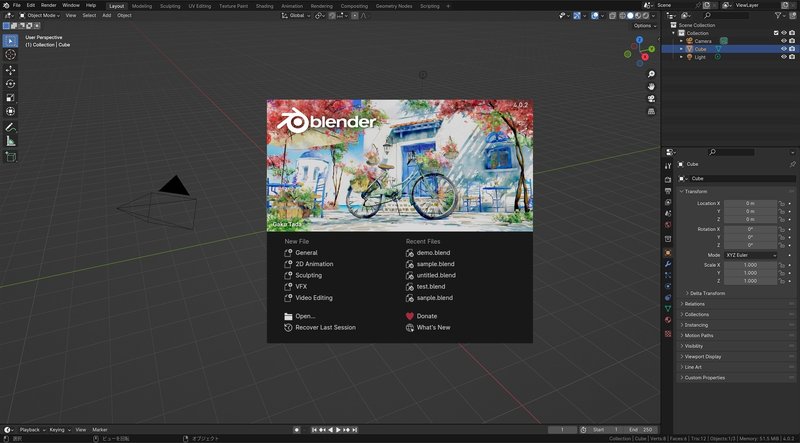Viewport: 800px width, 443px height.
Task: Click the Play animation button
Action: (338, 430)
